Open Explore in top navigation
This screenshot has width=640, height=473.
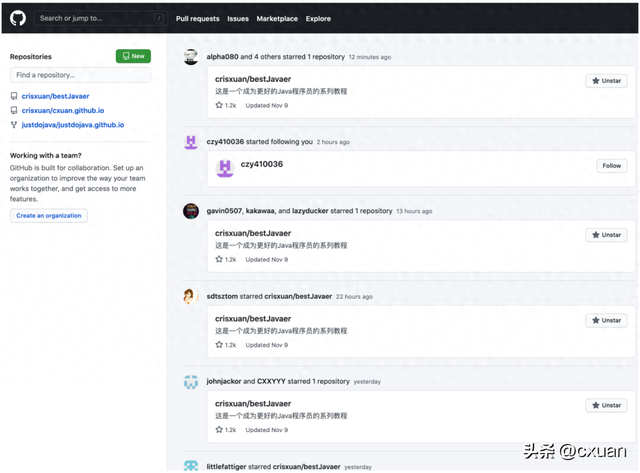coord(318,19)
